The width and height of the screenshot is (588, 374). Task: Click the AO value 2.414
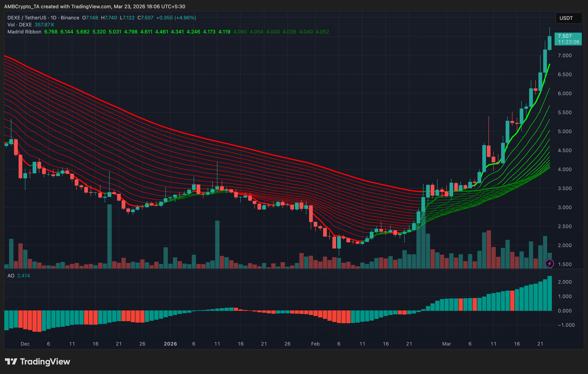[24, 276]
